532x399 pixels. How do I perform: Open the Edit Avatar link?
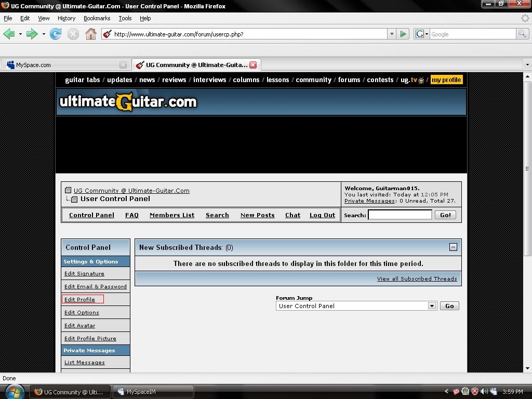pos(79,325)
